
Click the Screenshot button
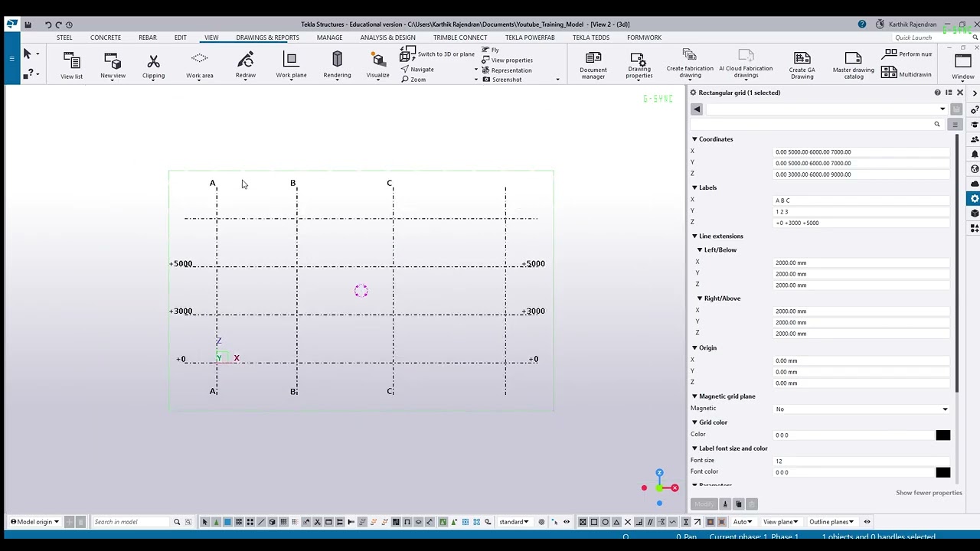click(x=502, y=80)
